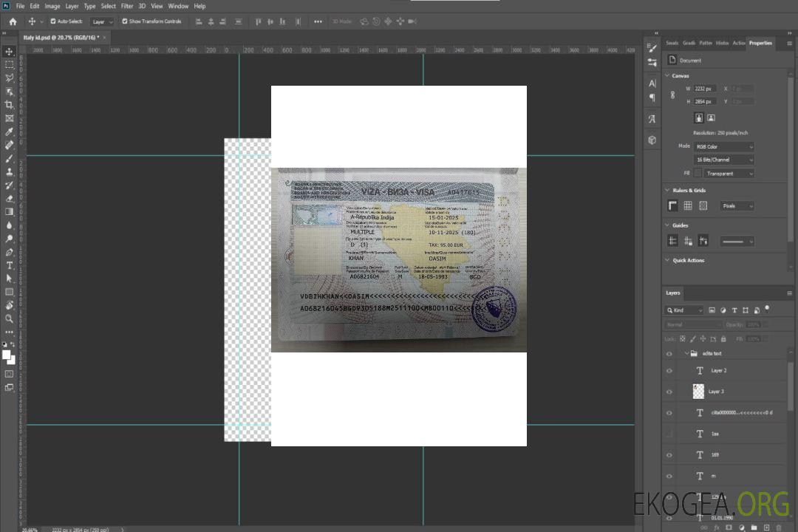Select the Rectangular Marquee tool
798x532 pixels.
coord(9,65)
